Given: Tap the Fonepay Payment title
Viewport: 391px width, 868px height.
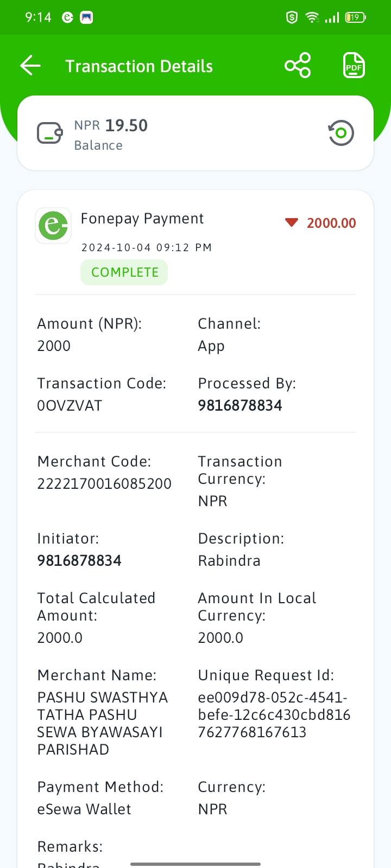Looking at the screenshot, I should (x=142, y=219).
